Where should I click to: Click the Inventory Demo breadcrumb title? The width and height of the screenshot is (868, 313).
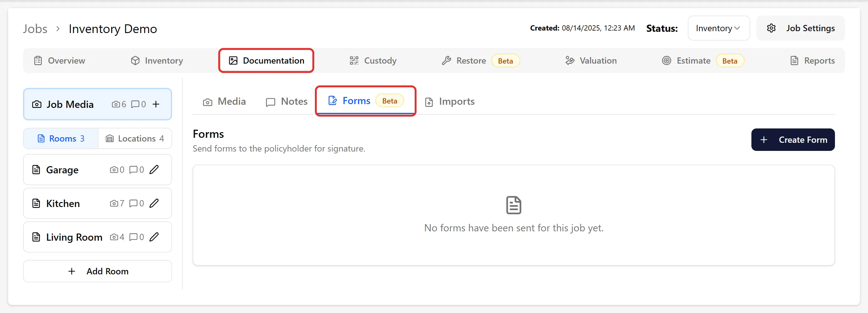113,29
